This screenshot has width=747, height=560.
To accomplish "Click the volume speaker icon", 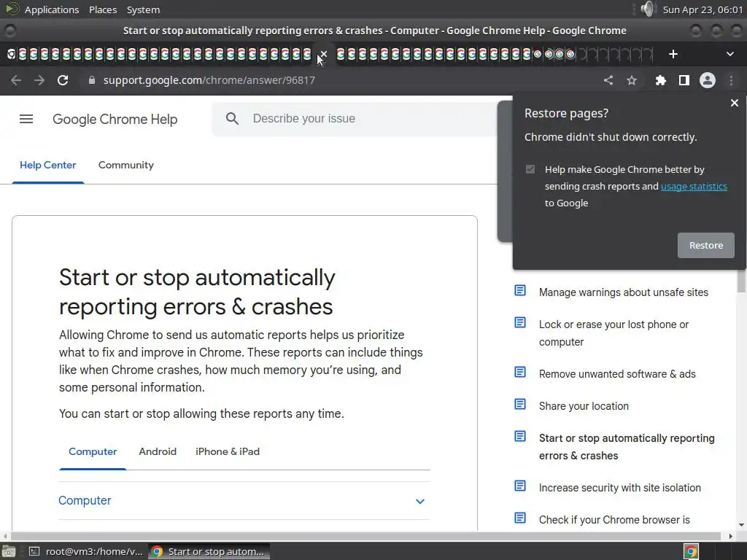I will [x=648, y=9].
